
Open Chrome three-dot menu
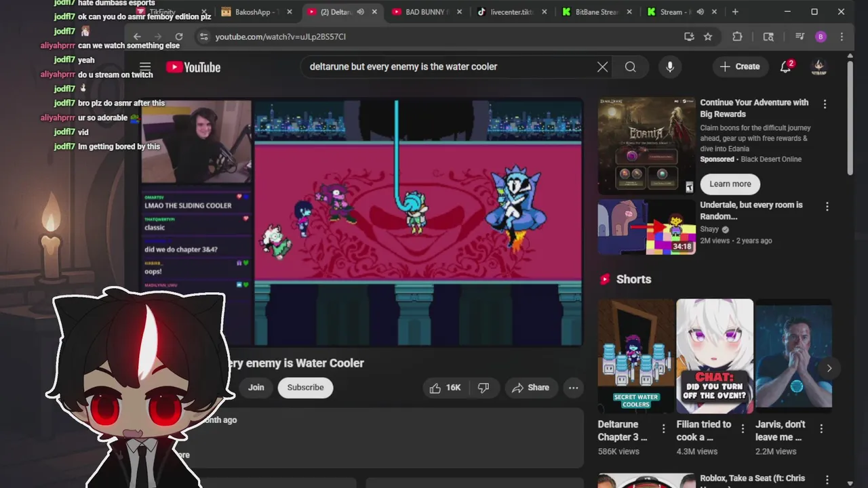(x=842, y=37)
